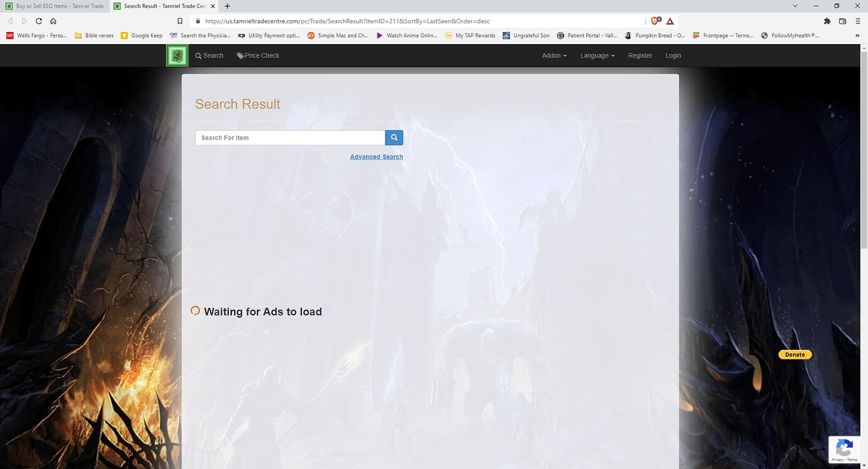868x469 pixels.
Task: Reload the page with the refresh icon
Action: pos(38,21)
